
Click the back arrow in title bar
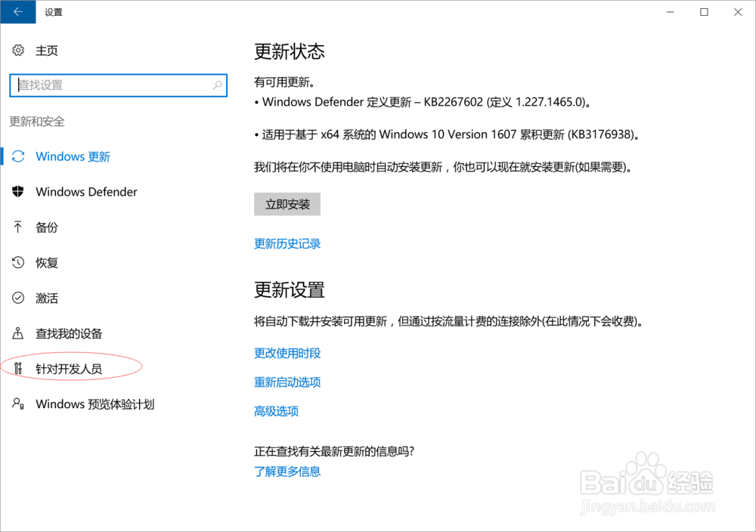pyautogui.click(x=18, y=11)
